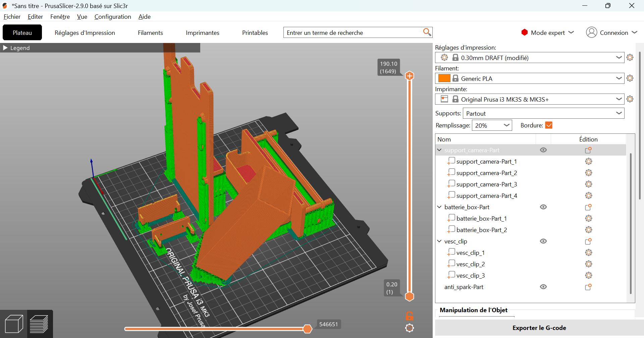The height and width of the screenshot is (338, 644).
Task: Hide vesc_clip with its eye icon
Action: pos(543,241)
